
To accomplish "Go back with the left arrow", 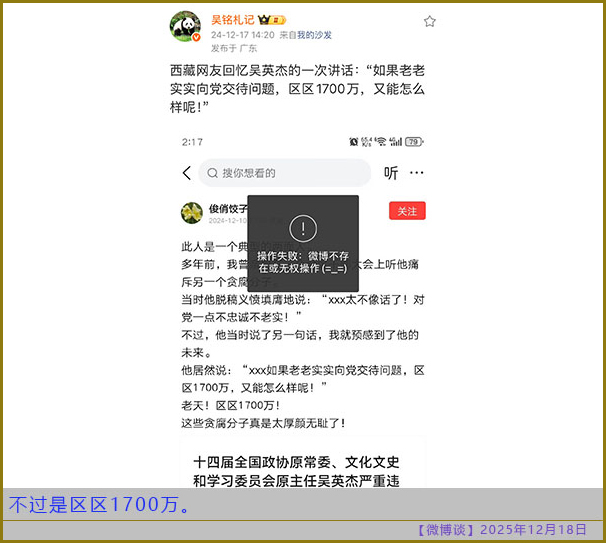I will pos(187,173).
